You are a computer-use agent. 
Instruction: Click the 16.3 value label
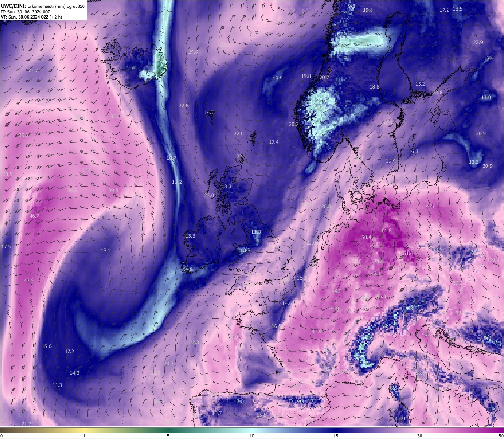(413, 151)
